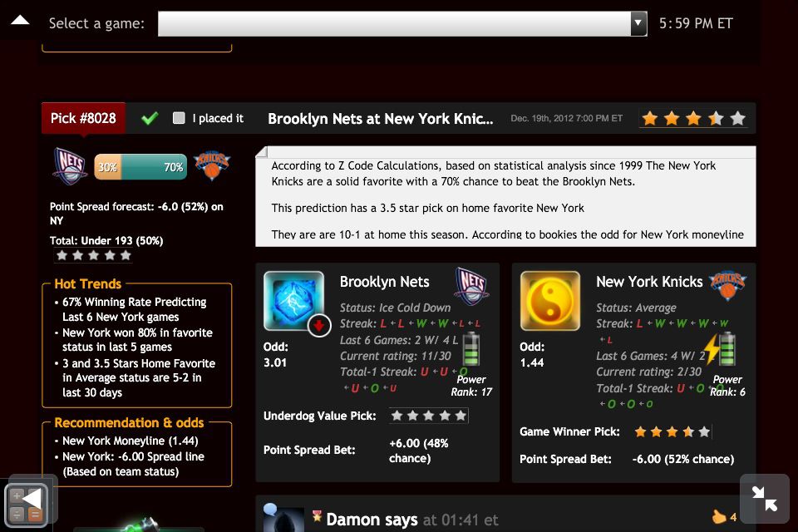Screen dimensions: 798x532
Task: Click 'Current rating: 11/30' text
Action: pos(396,356)
